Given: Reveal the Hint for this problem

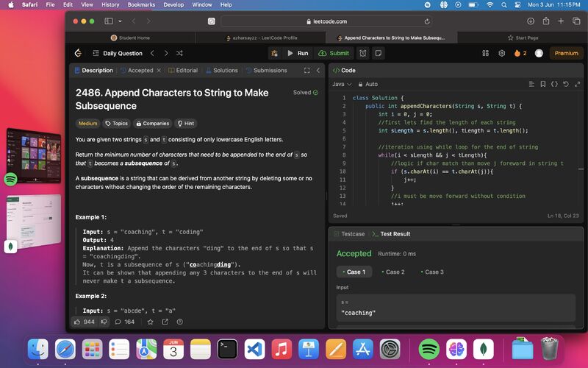Looking at the screenshot, I should pyautogui.click(x=185, y=124).
